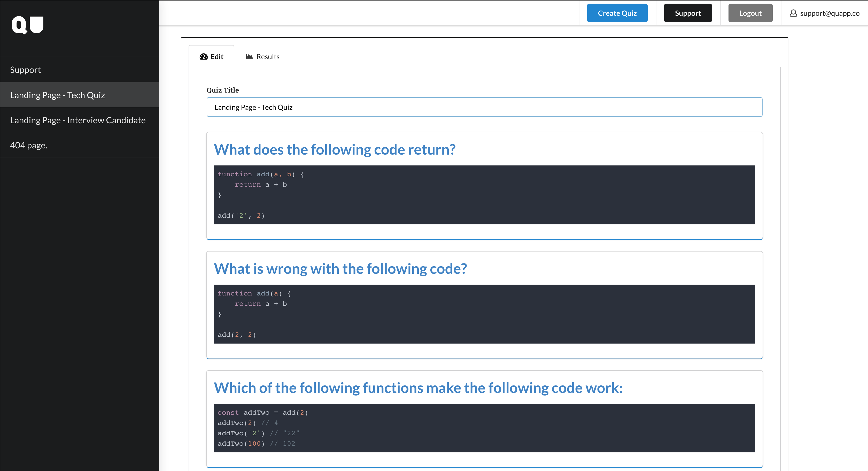Open the 404 page. quiz

(29, 145)
